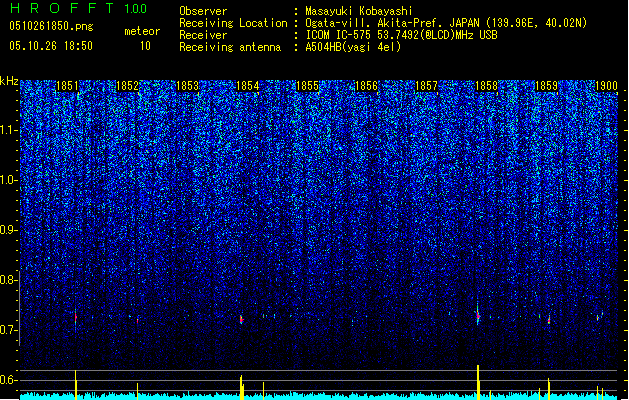Click the 1853 time marker
629x400 pixels.
pyautogui.click(x=187, y=86)
